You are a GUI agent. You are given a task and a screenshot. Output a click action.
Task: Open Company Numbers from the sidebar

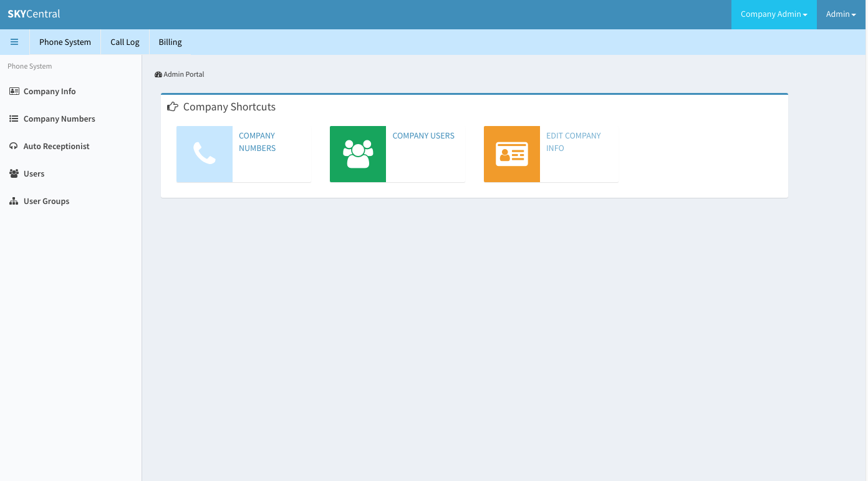coord(70,119)
